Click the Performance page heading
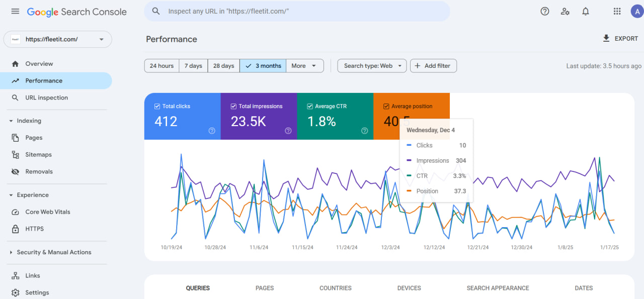 click(x=172, y=39)
